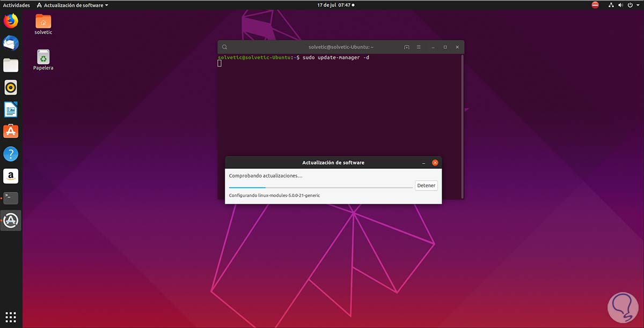Viewport: 644px width, 328px height.
Task: Open the Help icon in the dock
Action: [x=11, y=154]
